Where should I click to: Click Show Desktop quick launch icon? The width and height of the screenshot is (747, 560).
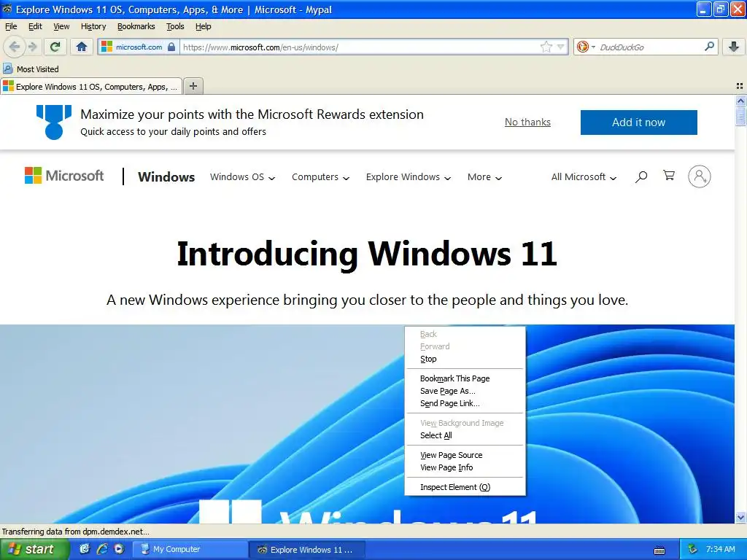coord(85,549)
